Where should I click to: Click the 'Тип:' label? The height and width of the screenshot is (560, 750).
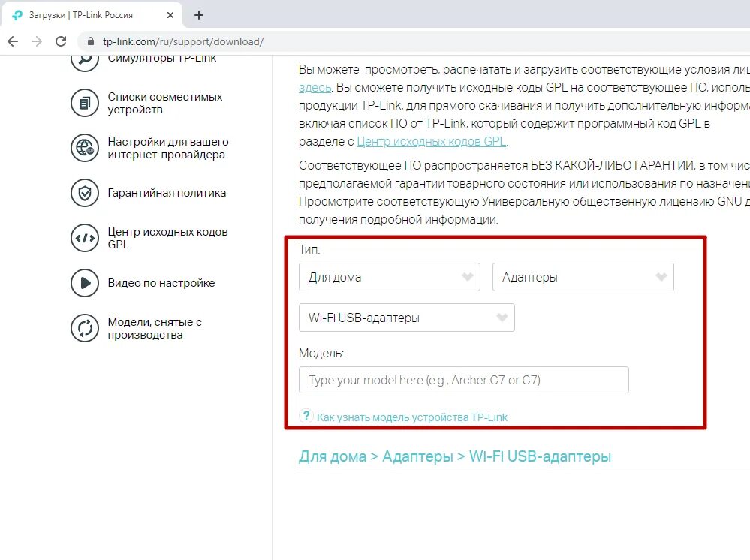(309, 249)
